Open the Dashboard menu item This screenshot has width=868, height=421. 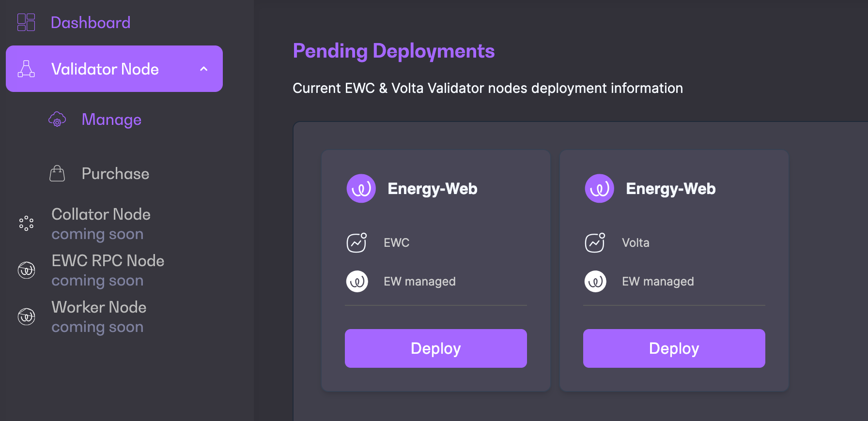[x=91, y=22]
